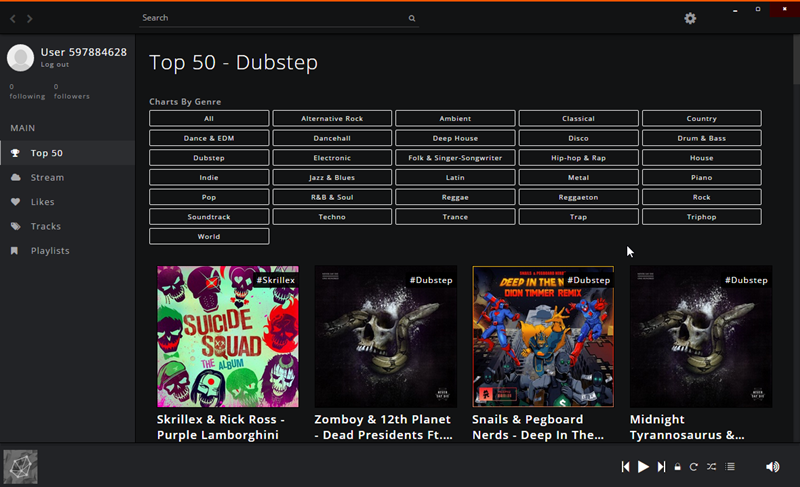Open the Likes sidebar item

point(67,202)
